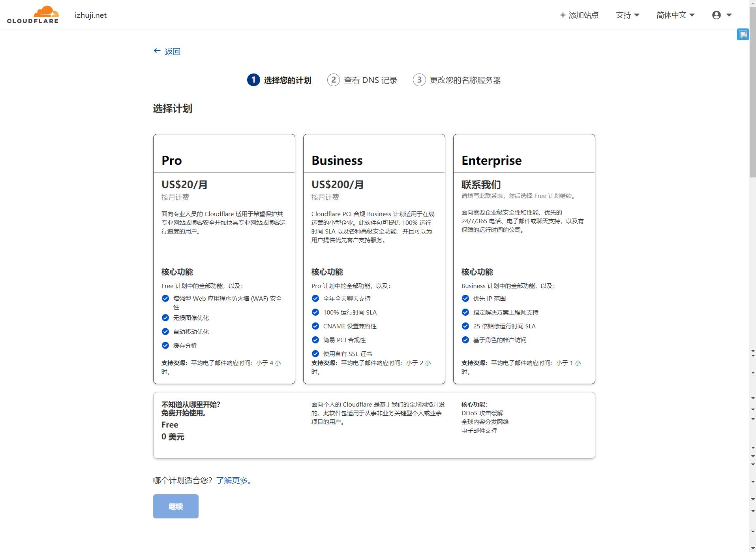
Task: Click the checkmark beside 自动移动优化
Action: pos(165,332)
